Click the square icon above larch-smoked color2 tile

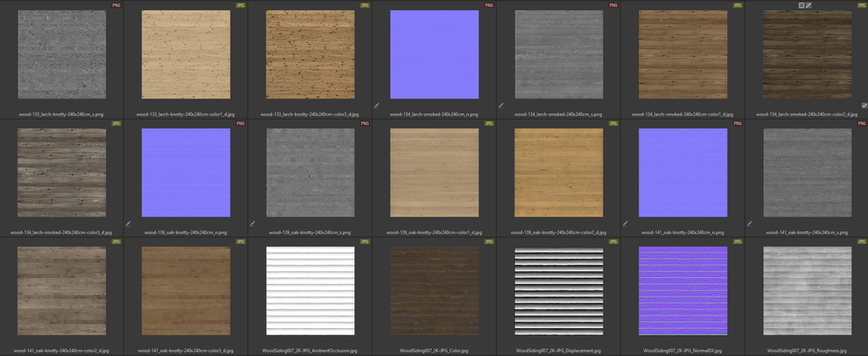coord(801,5)
